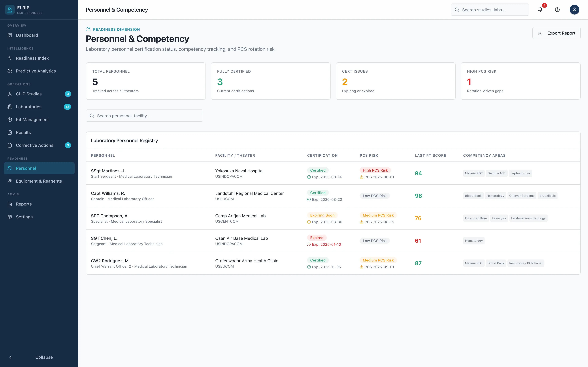
Task: Open the notifications bell
Action: tap(540, 9)
